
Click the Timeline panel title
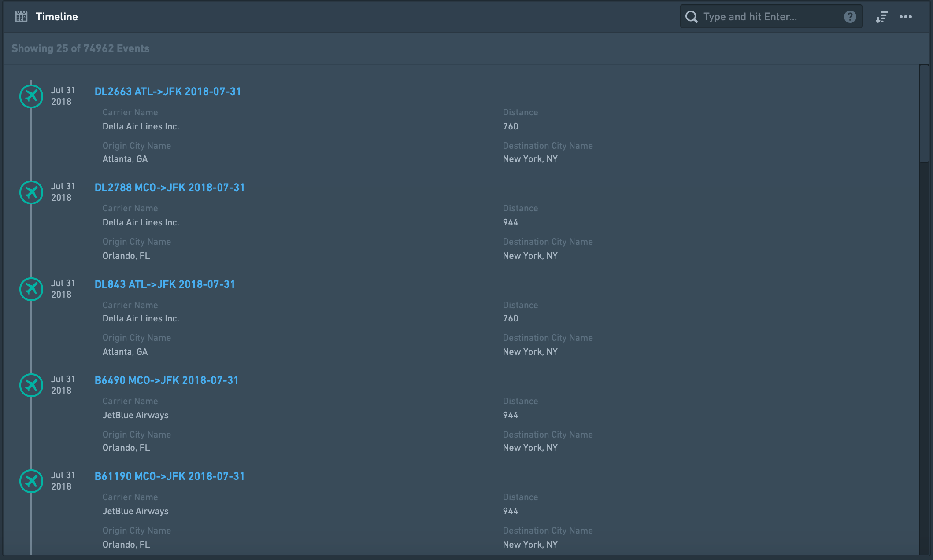point(57,17)
